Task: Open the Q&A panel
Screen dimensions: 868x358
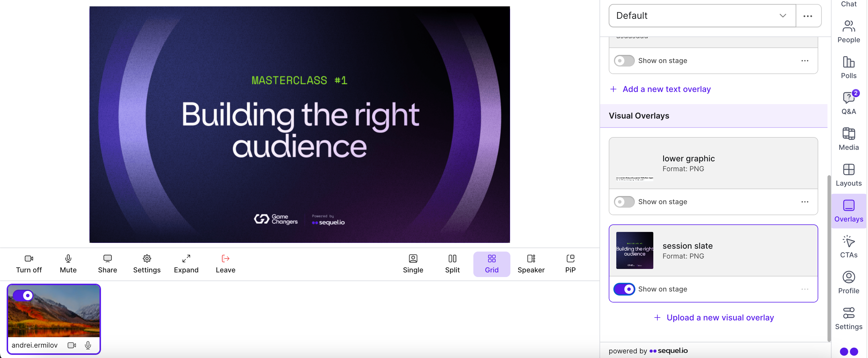Action: [x=848, y=103]
